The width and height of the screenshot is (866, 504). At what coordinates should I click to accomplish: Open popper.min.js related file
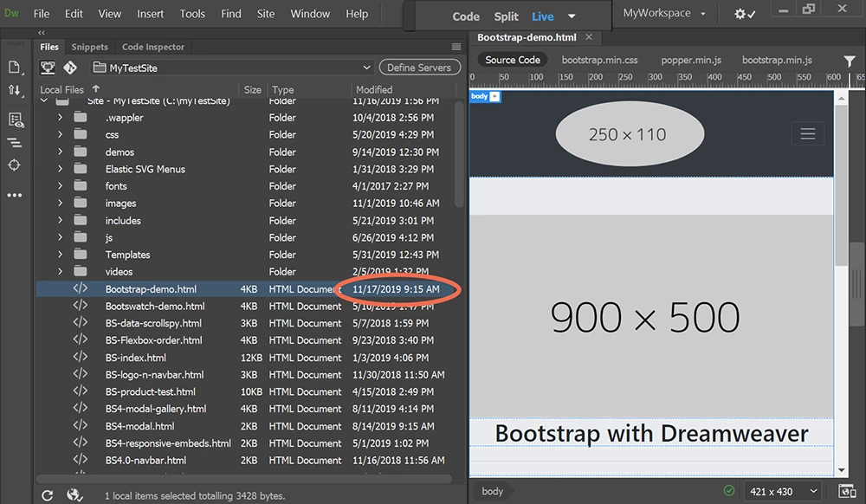coord(691,60)
